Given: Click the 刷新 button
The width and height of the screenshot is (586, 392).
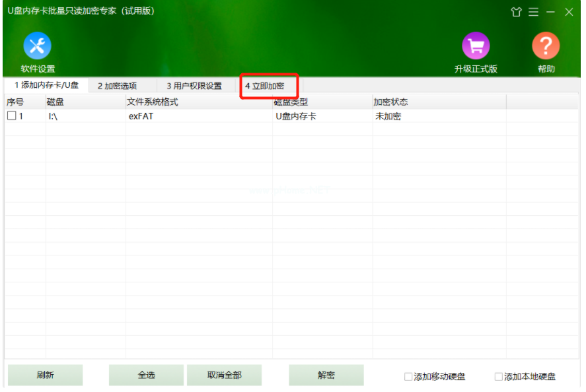Looking at the screenshot, I should 45,375.
